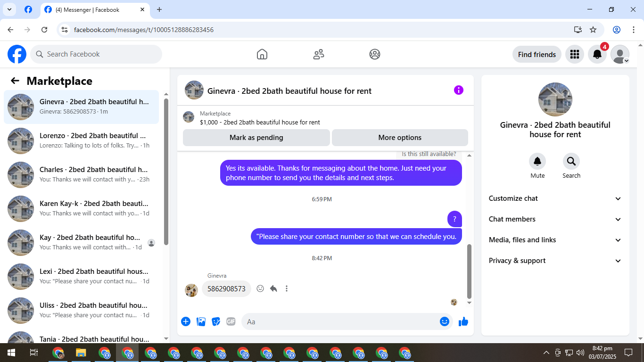Viewport: 644px width, 362px height.
Task: React to Ginevra's message with emoji
Action: pyautogui.click(x=260, y=288)
